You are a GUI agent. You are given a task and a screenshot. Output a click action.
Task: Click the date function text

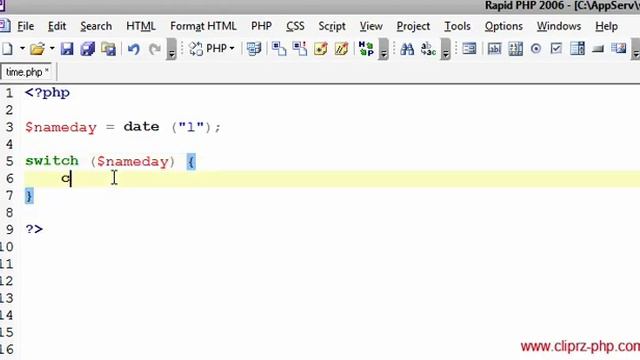(141, 127)
